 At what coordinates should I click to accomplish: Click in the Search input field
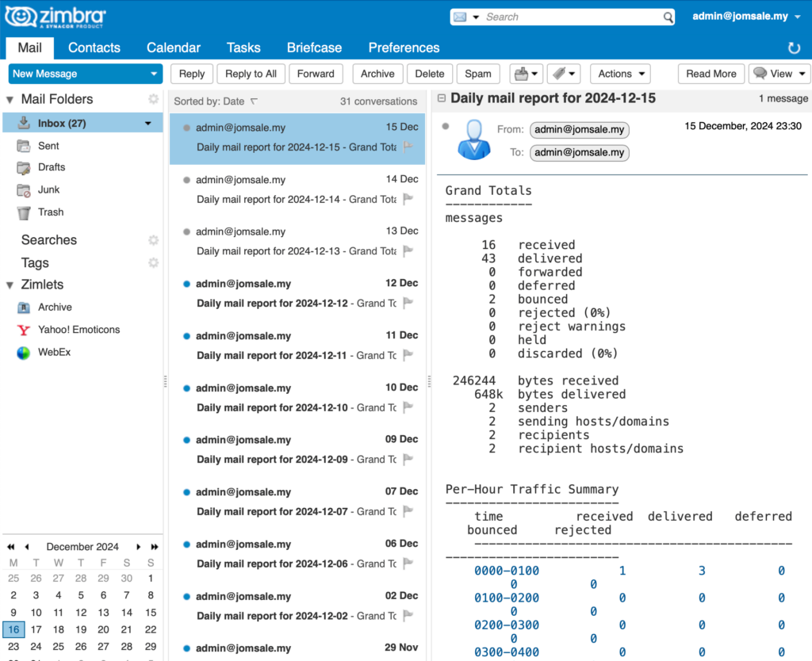click(571, 17)
